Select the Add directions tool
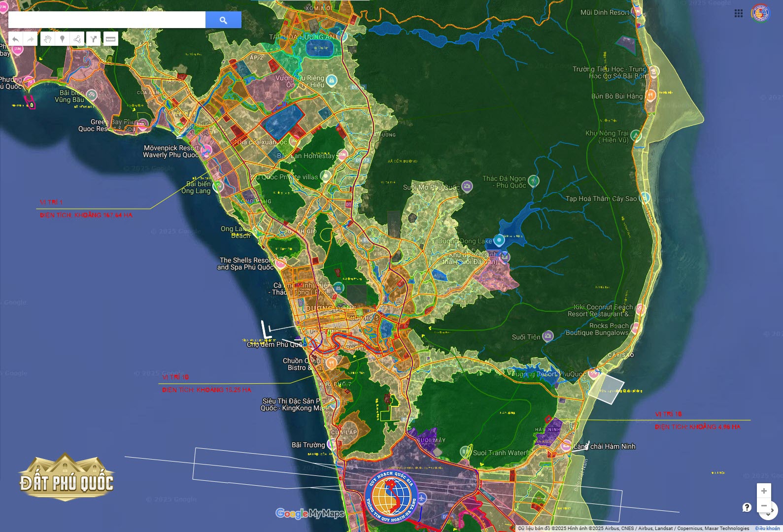This screenshot has width=783, height=532. [x=93, y=39]
